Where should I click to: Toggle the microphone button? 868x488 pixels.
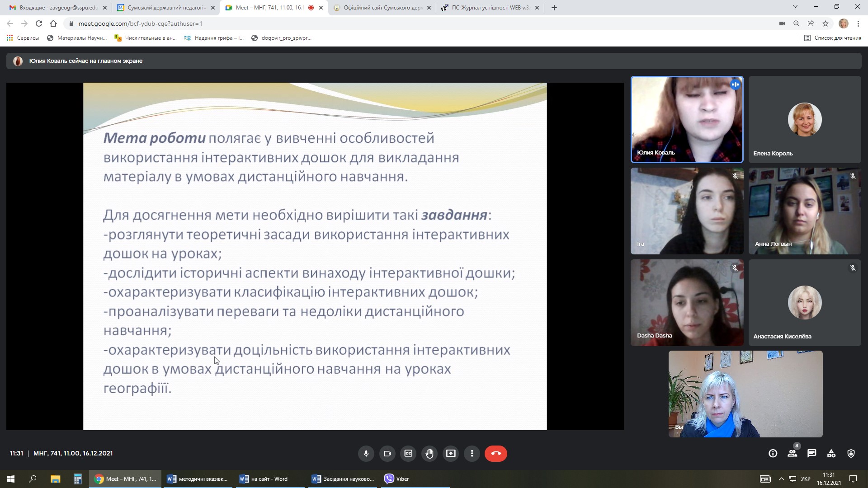click(366, 453)
